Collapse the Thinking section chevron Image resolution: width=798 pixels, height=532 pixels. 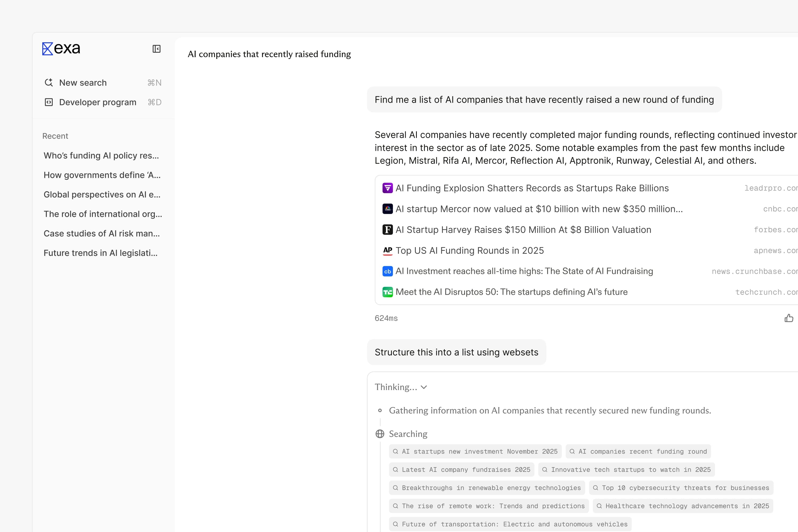tap(424, 387)
